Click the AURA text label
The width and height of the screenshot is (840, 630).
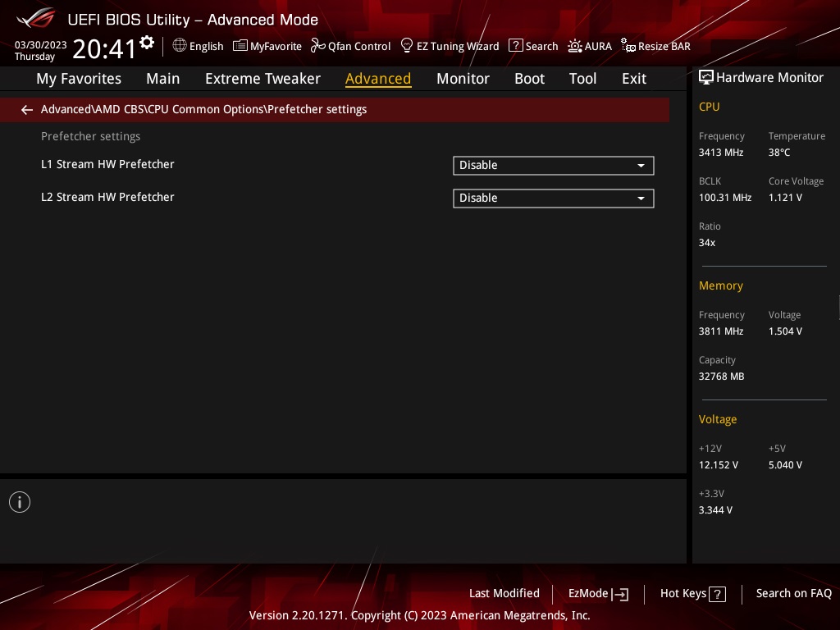(598, 47)
